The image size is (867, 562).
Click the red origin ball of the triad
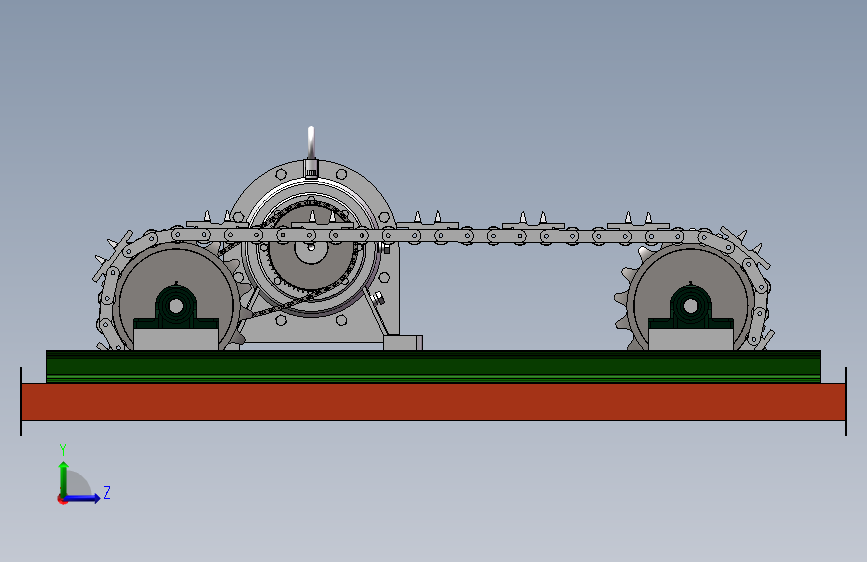tap(62, 499)
